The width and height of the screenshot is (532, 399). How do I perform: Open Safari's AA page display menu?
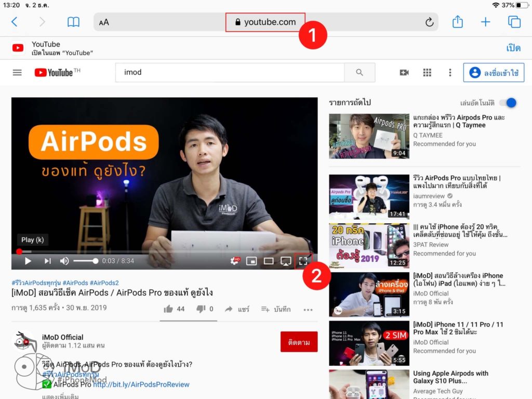coord(103,22)
